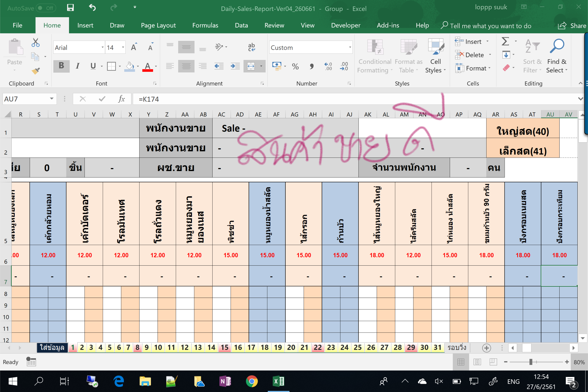Click the Increase Font Size icon
Screen dimensions: 588x392
click(134, 47)
